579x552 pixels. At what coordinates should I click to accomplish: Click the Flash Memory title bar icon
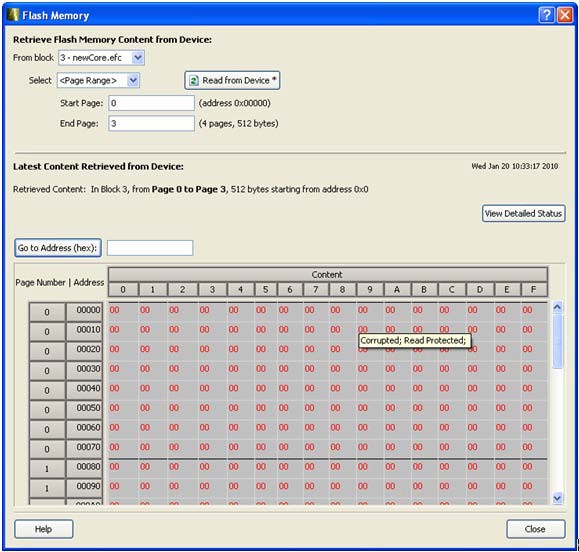[x=13, y=15]
